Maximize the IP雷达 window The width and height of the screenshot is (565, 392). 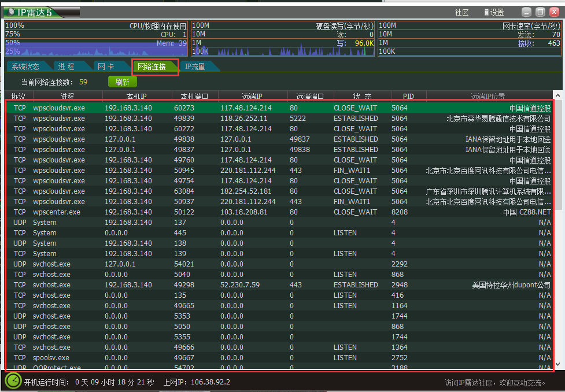[x=540, y=12]
